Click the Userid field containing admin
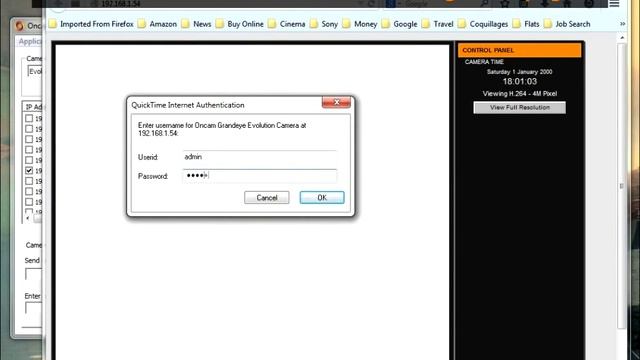Viewport: 640px width, 360px height. 260,157
